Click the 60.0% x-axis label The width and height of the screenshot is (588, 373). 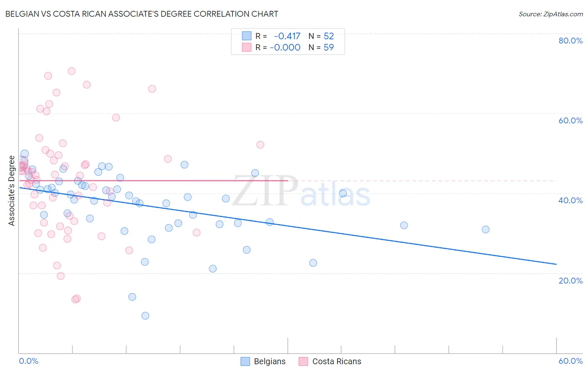pos(570,361)
